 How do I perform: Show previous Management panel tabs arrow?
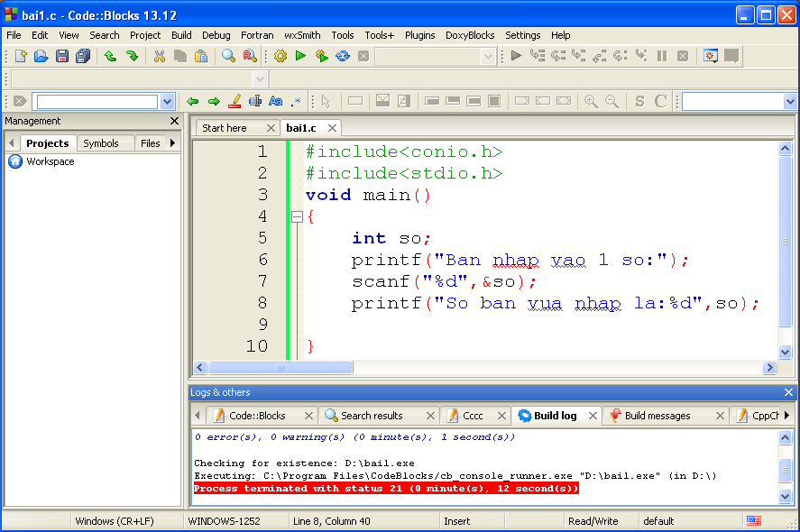coord(12,143)
